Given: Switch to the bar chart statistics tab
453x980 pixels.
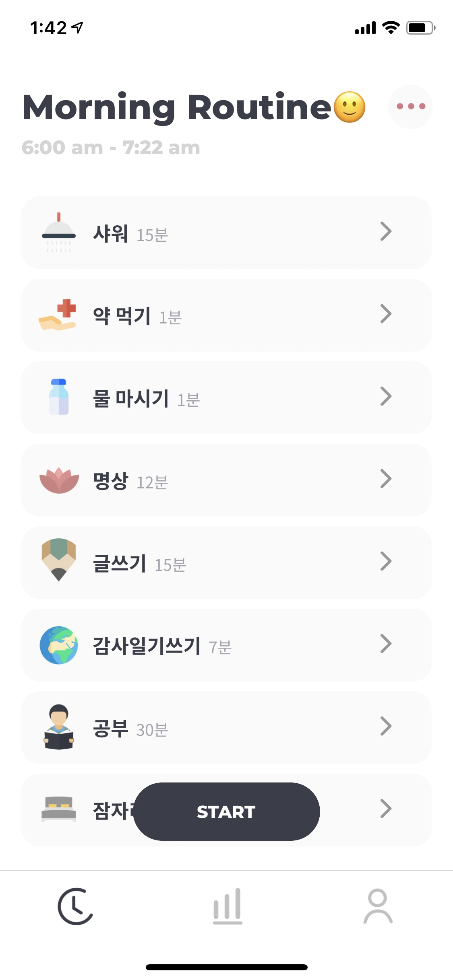Looking at the screenshot, I should pyautogui.click(x=227, y=906).
